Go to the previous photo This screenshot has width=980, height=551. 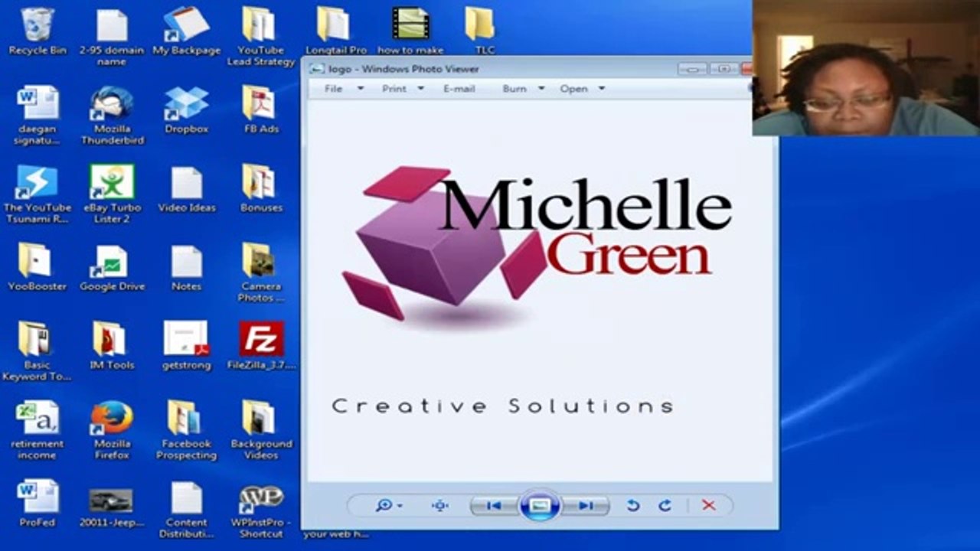(494, 506)
